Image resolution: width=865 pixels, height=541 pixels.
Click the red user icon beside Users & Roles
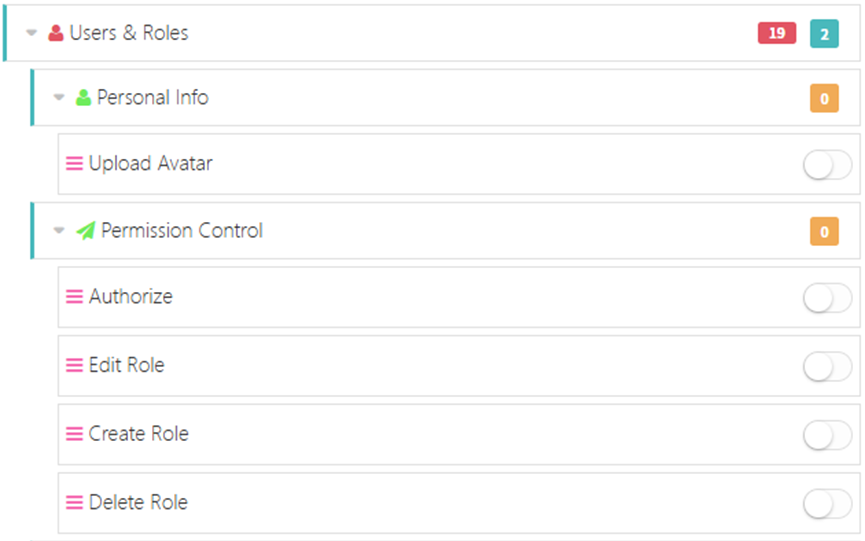[56, 33]
